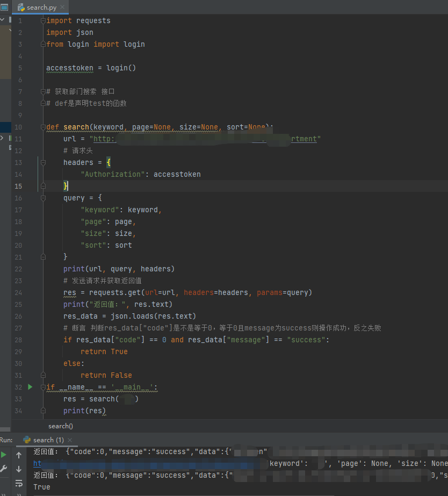
Task: Click 'return False' on line 31
Action: click(x=106, y=376)
